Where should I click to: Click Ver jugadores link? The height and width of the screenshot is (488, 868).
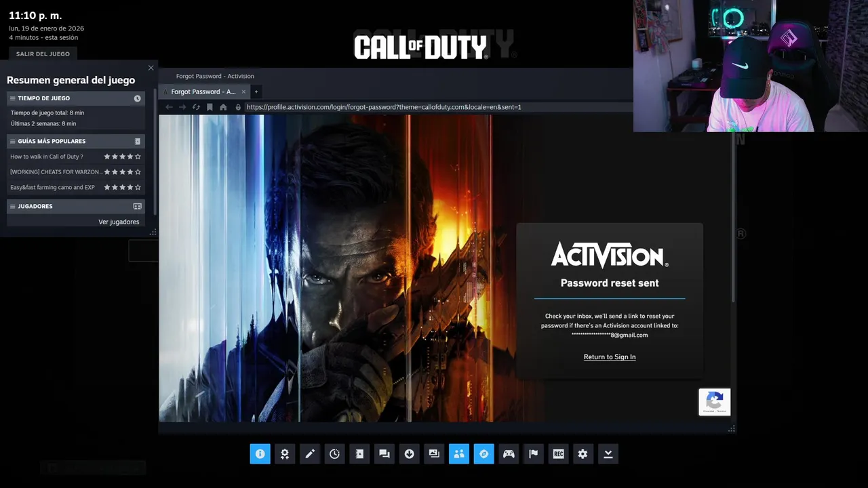(x=119, y=222)
